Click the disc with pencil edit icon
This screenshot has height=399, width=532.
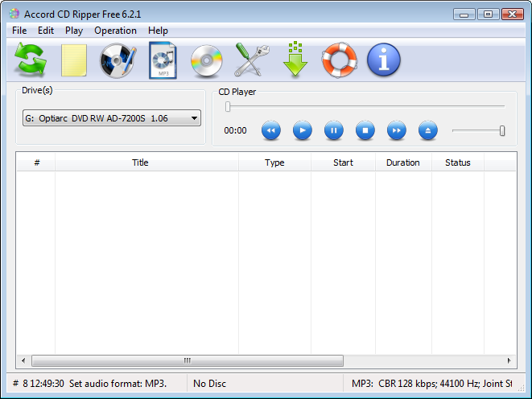(x=118, y=60)
